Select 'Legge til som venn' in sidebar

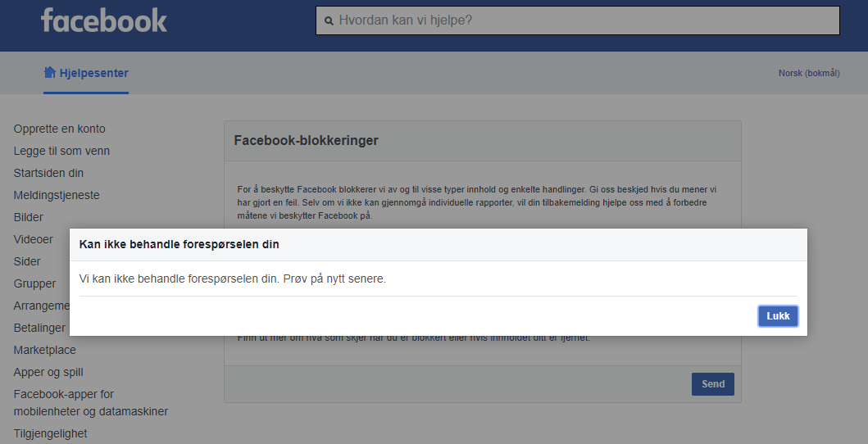[61, 151]
